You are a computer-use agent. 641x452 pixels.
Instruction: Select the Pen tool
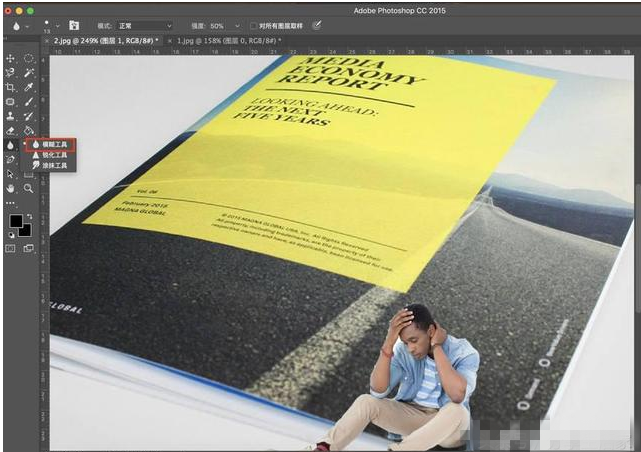10,159
